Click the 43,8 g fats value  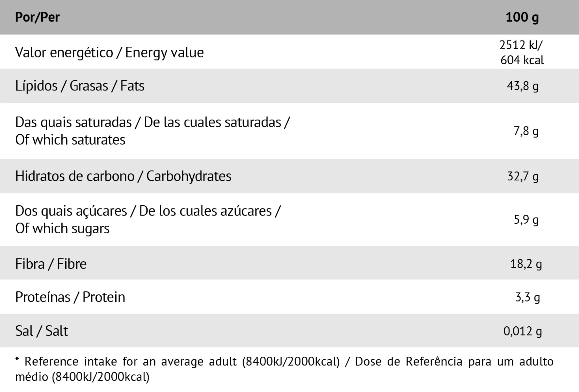click(523, 86)
